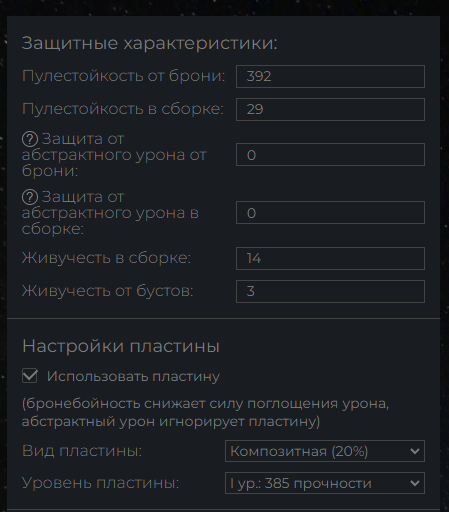This screenshot has width=449, height=512.
Task: Click the Живучесть от бустов label
Action: [108, 291]
